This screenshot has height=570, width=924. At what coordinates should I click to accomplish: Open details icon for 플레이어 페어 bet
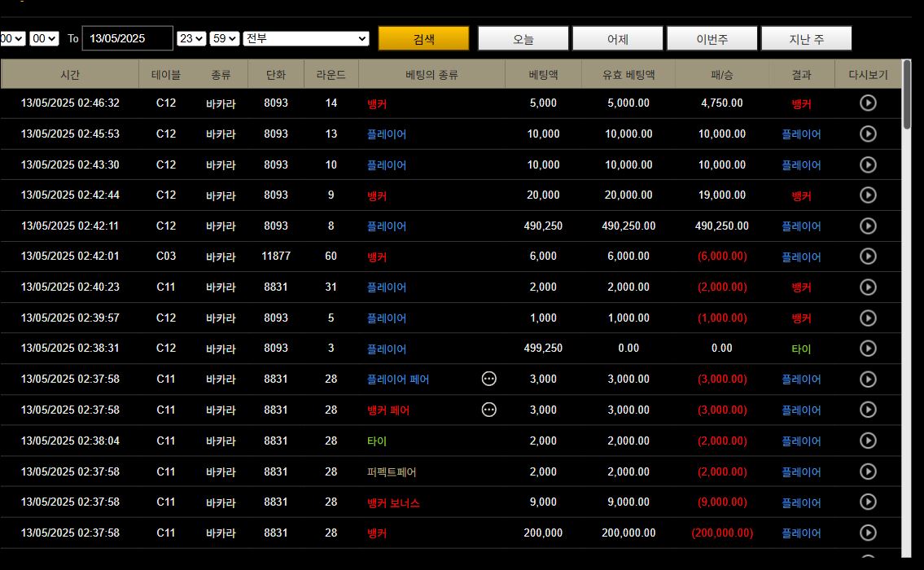(488, 379)
